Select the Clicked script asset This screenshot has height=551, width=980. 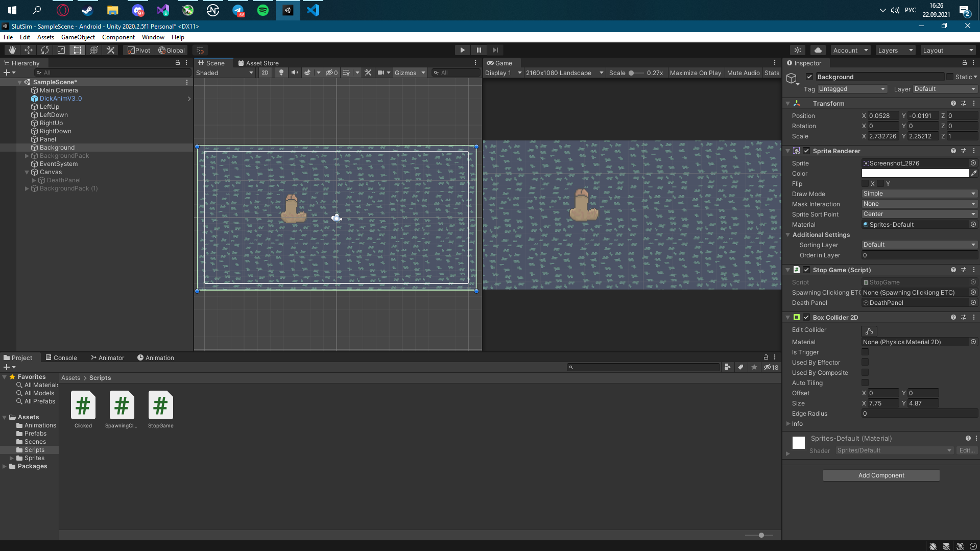click(83, 410)
